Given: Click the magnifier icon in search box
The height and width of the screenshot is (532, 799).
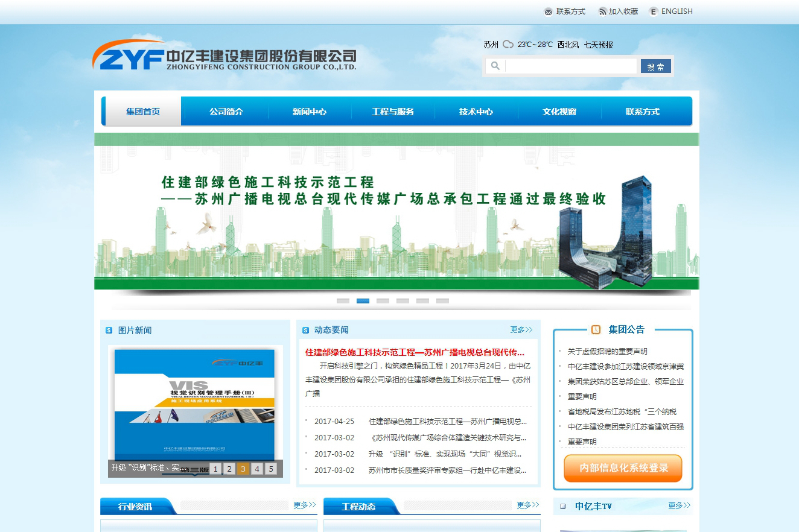Looking at the screenshot, I should [x=495, y=66].
